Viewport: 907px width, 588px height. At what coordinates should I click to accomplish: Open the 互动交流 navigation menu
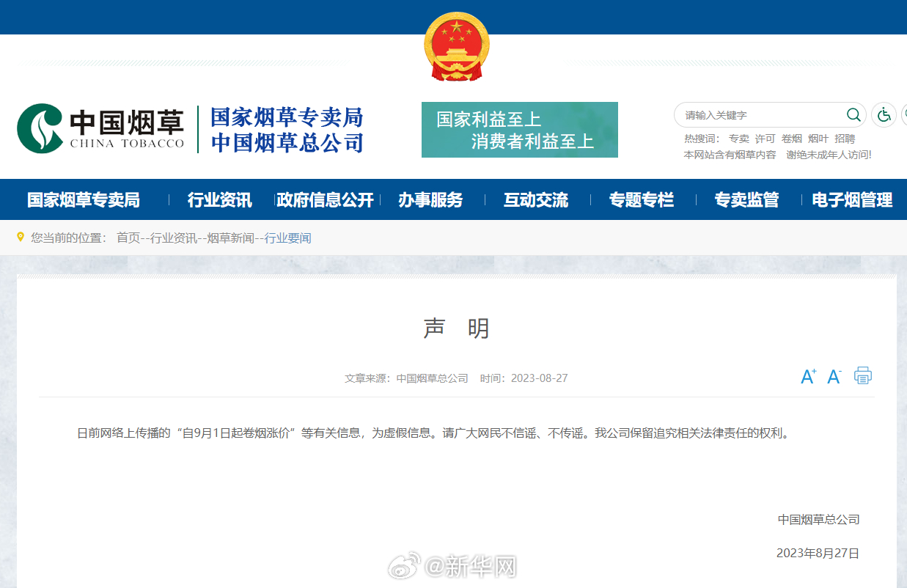[x=535, y=199]
